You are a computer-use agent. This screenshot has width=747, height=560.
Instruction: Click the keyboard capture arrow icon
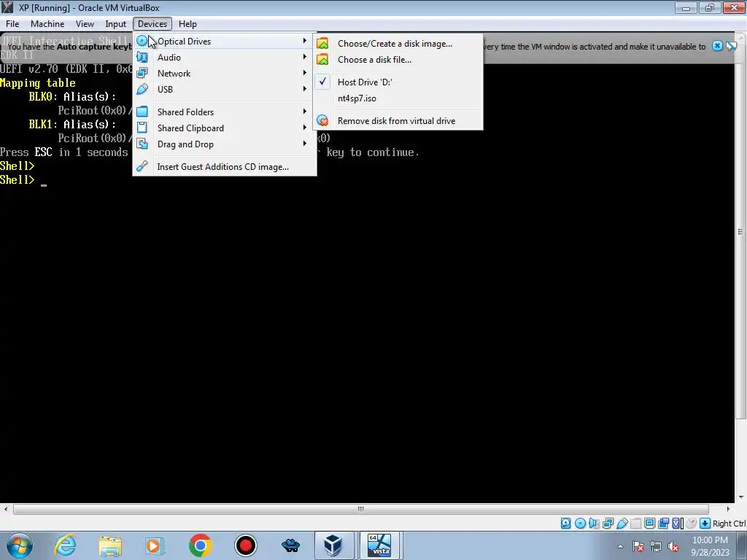[705, 524]
